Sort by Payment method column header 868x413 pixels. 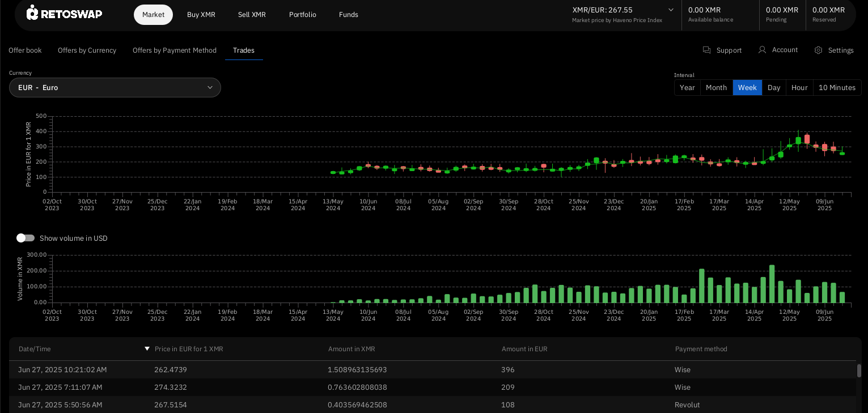[x=701, y=349]
